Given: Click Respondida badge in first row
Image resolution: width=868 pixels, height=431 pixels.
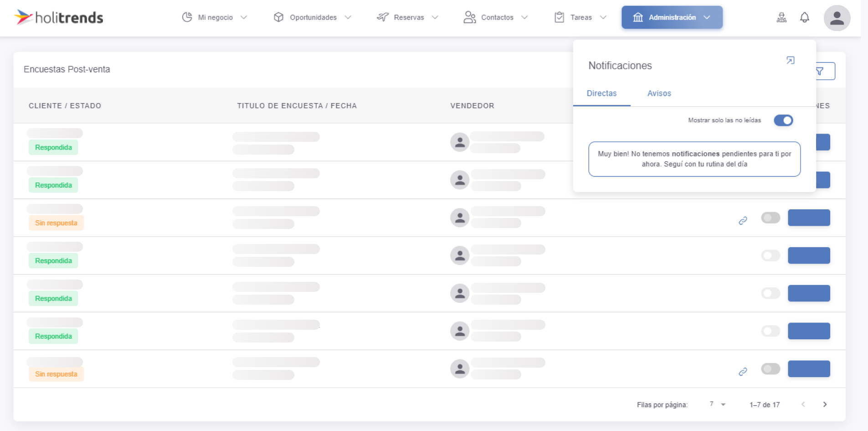Looking at the screenshot, I should [x=53, y=147].
